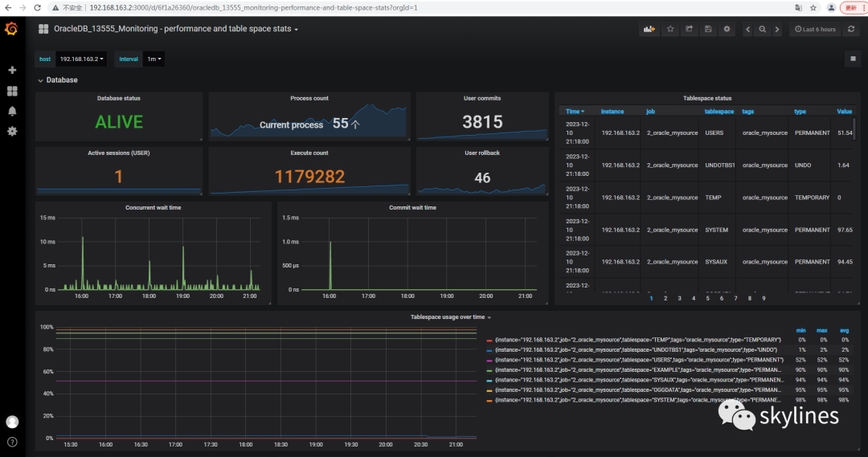This screenshot has height=457, width=868.
Task: Open the Alerting bell icon
Action: [12, 111]
